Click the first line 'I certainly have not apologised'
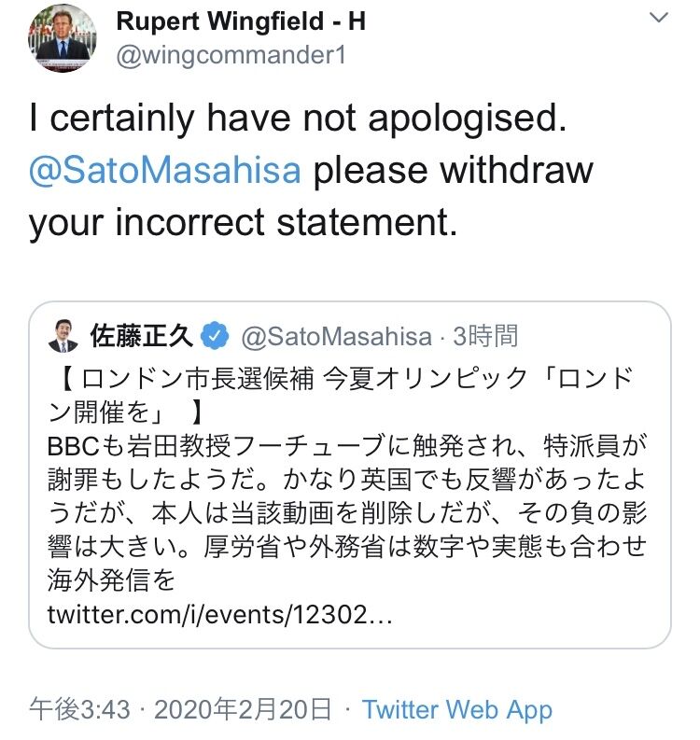 [x=299, y=119]
